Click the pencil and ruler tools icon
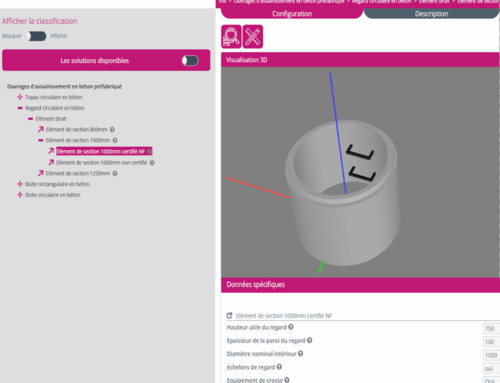This screenshot has height=383, width=500. pyautogui.click(x=253, y=37)
